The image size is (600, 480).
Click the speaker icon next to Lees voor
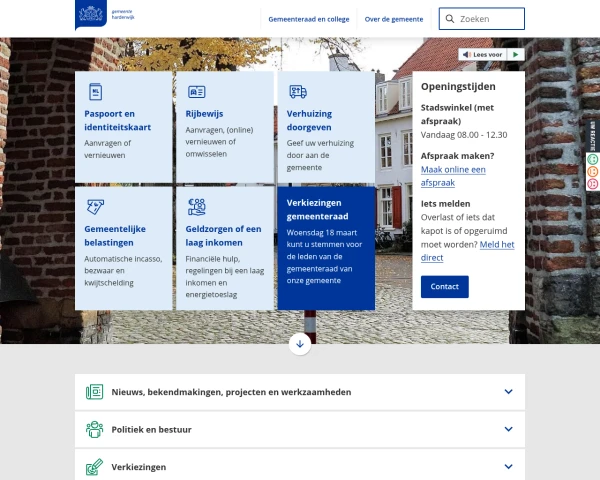[466, 55]
